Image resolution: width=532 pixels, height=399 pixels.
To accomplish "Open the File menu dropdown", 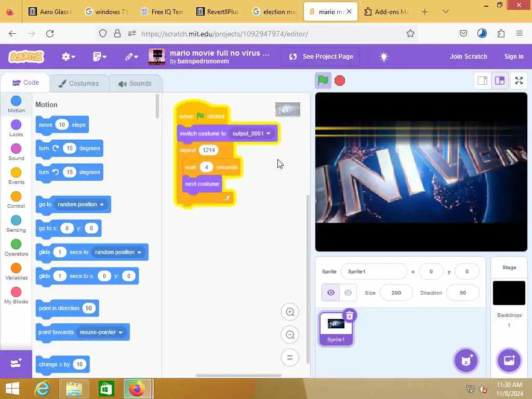I will (x=99, y=57).
